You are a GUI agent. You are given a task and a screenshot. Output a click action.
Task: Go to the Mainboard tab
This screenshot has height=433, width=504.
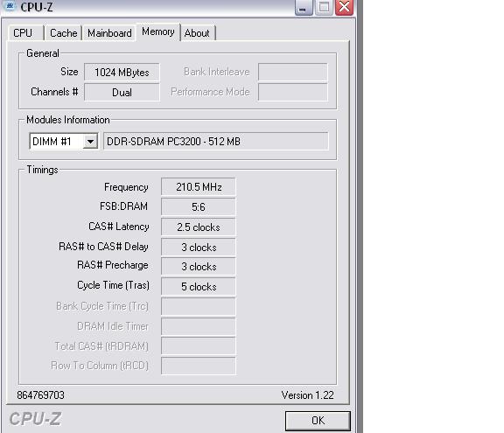tap(109, 32)
